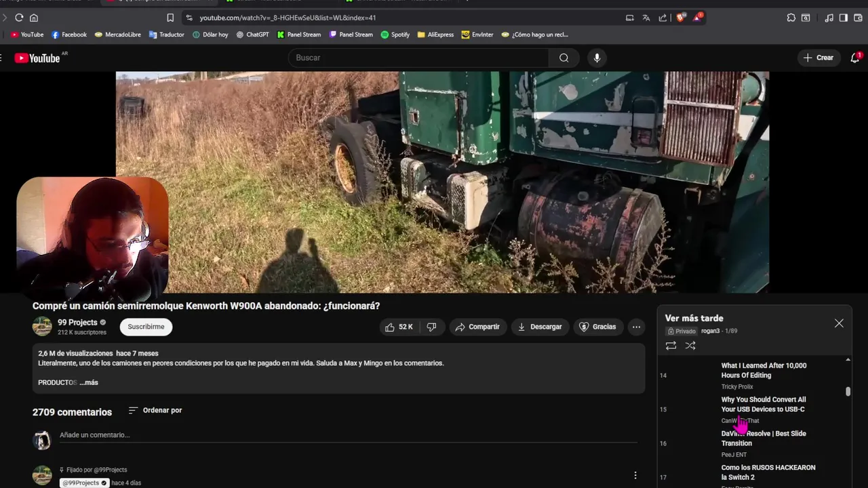
Task: Open Brave Rewards triangle icon
Action: pyautogui.click(x=698, y=18)
